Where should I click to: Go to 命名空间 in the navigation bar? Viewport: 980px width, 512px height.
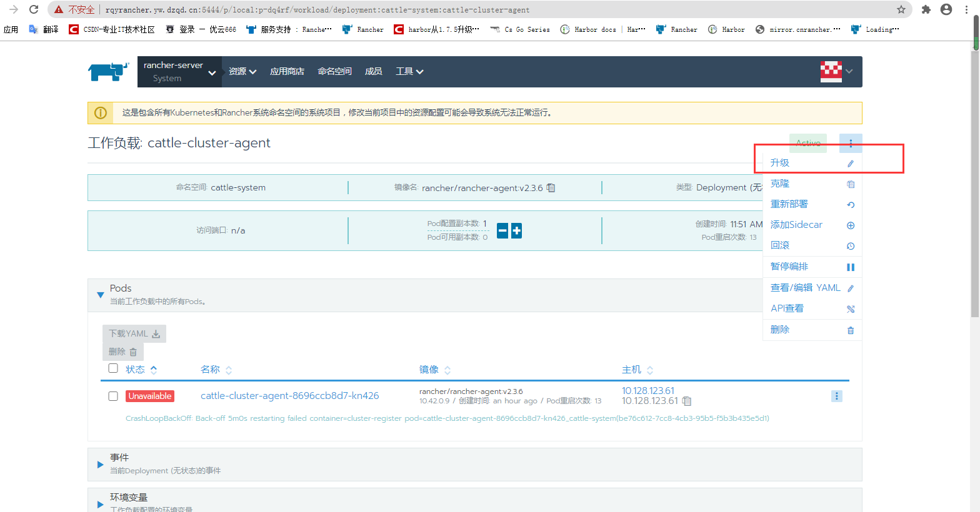click(334, 72)
